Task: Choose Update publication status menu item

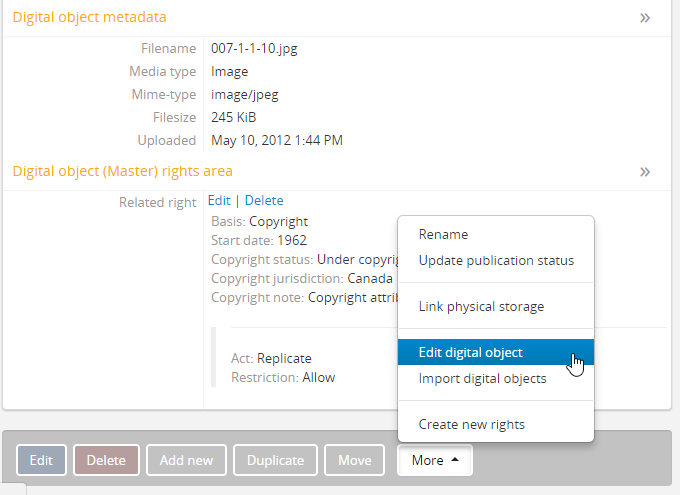Action: 496,260
